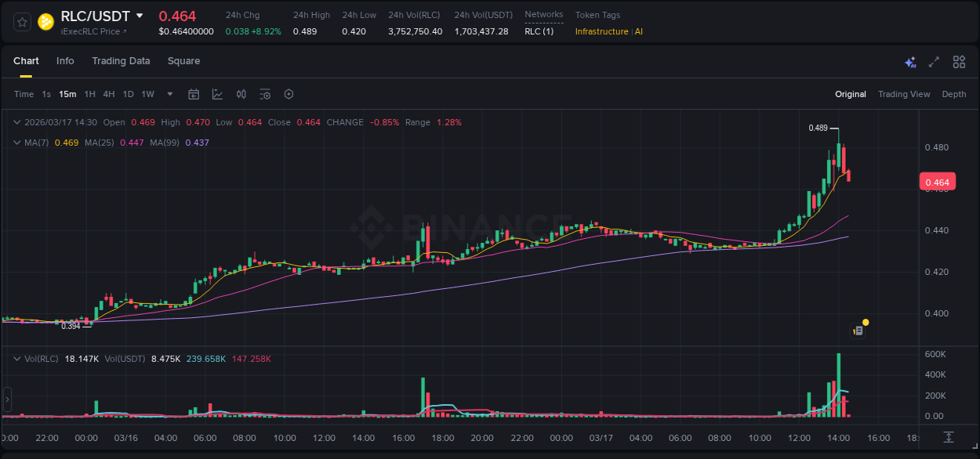Select the 1D timeframe interval

128,94
